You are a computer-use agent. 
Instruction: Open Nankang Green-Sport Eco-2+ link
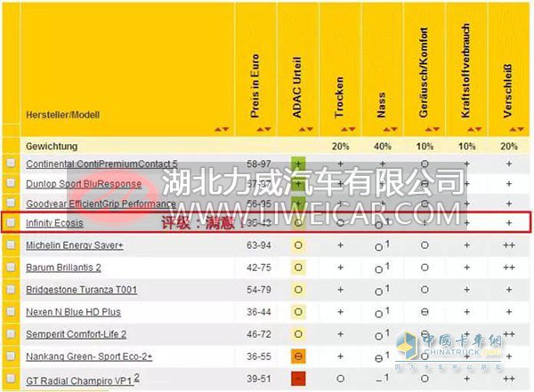click(89, 356)
